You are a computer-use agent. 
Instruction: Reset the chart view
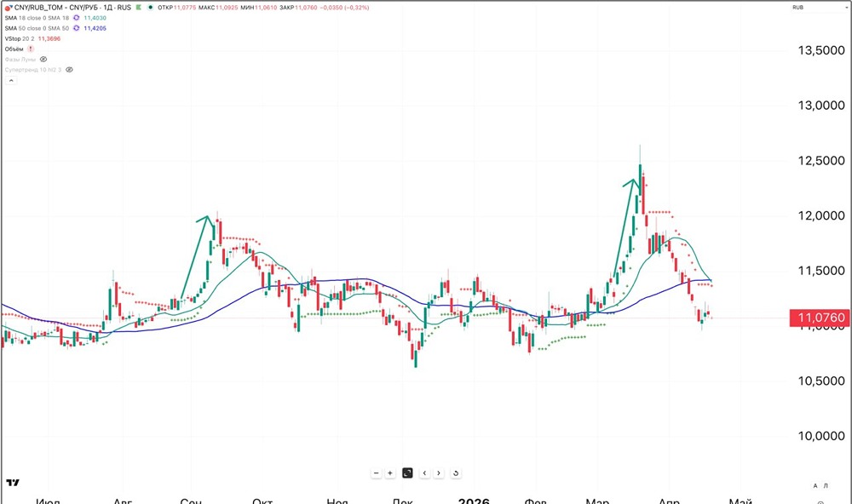click(456, 473)
